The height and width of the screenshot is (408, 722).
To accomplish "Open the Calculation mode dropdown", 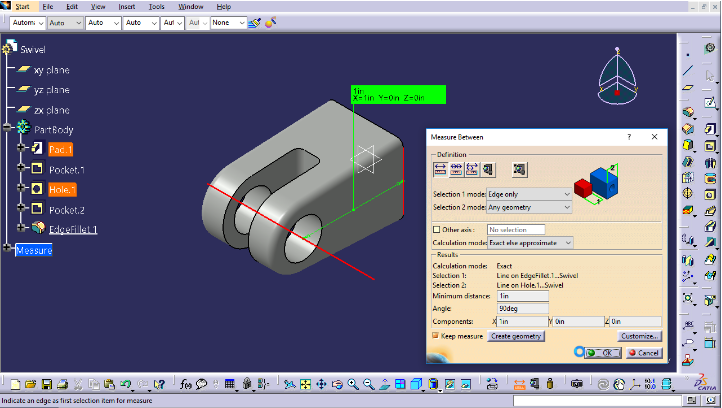I will [x=531, y=242].
